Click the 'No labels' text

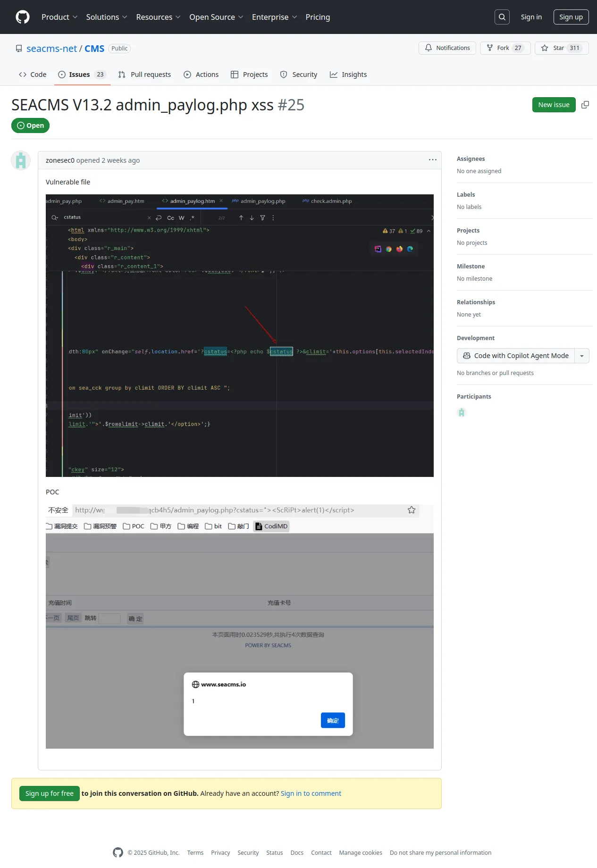469,207
